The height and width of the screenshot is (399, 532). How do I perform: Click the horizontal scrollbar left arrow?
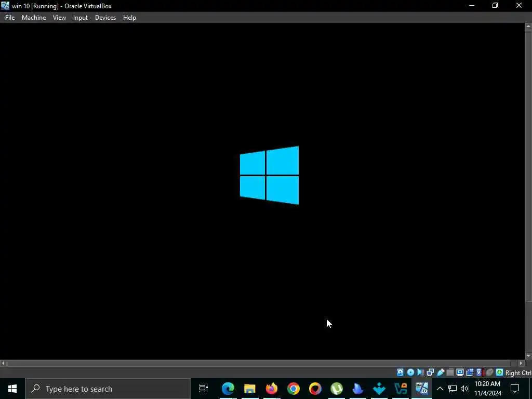click(x=3, y=363)
